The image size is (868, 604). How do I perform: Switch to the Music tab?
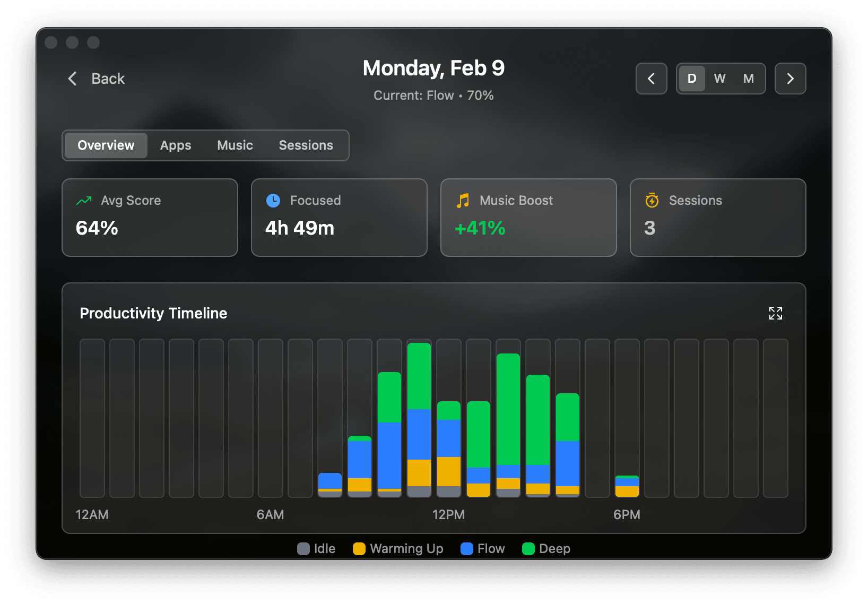pos(235,145)
